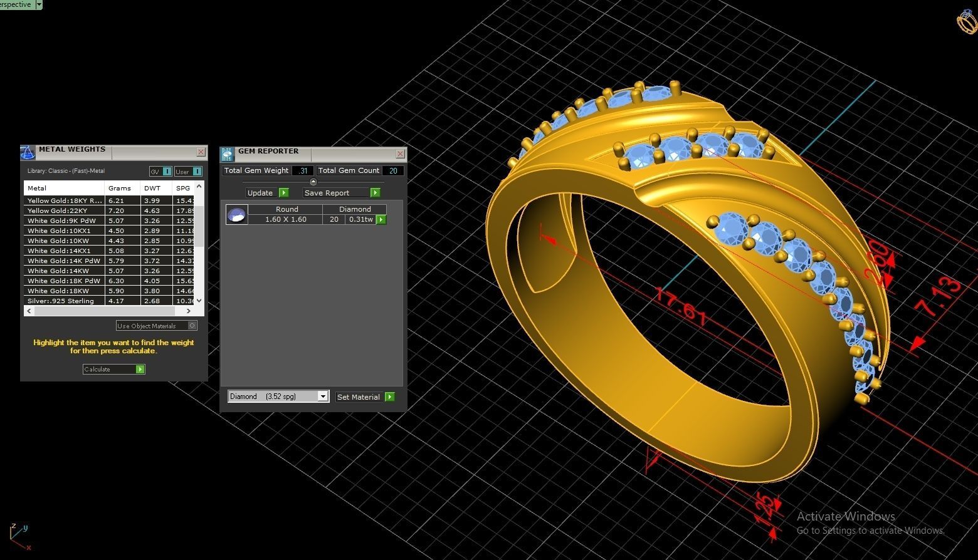Click the SPG column header

183,188
